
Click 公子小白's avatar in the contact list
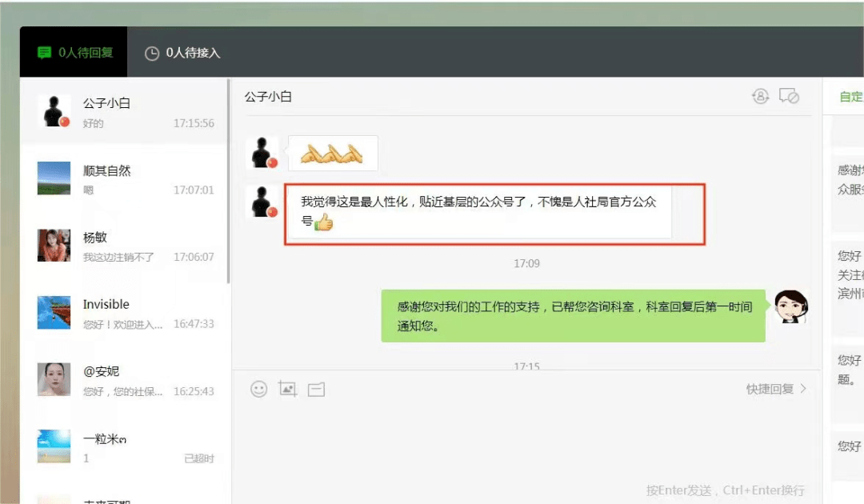(x=54, y=111)
